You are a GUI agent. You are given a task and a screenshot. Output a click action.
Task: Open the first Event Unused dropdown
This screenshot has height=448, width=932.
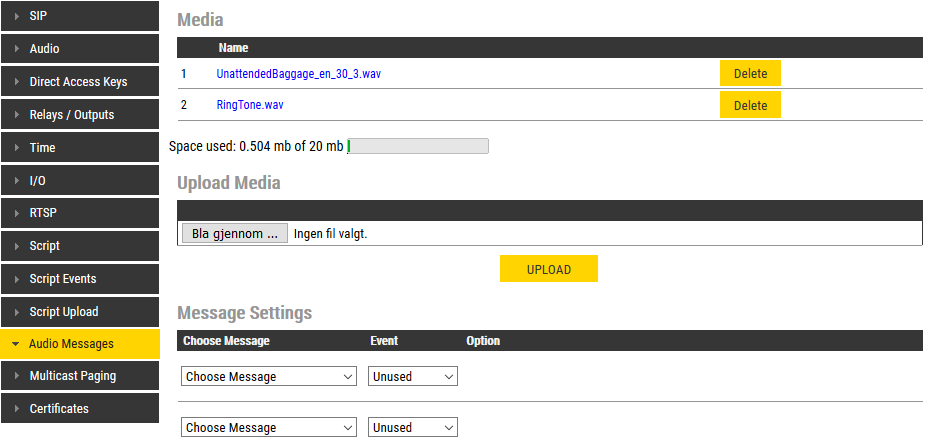click(412, 377)
